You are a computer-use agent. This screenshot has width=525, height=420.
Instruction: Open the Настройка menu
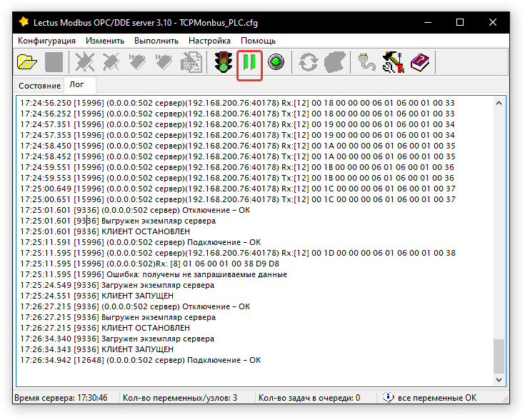pos(209,41)
